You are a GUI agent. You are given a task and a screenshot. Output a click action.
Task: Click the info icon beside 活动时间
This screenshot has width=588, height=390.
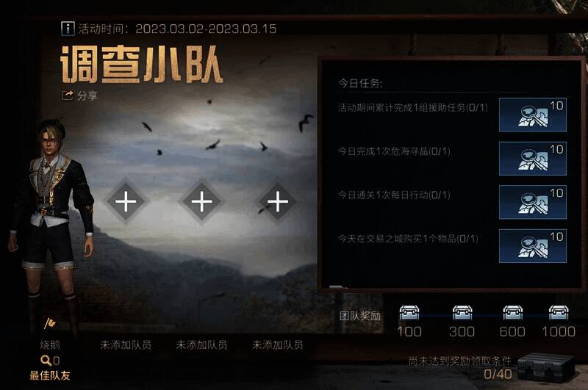click(68, 29)
